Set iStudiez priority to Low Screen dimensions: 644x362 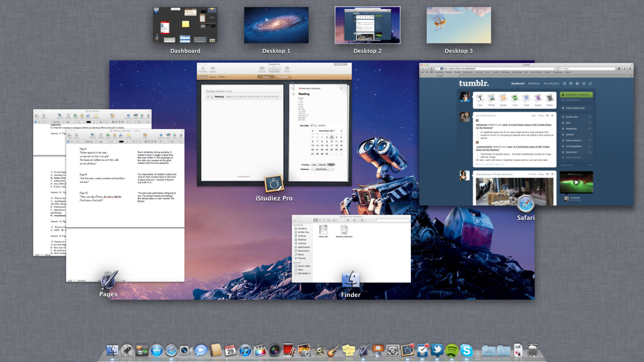[314, 164]
